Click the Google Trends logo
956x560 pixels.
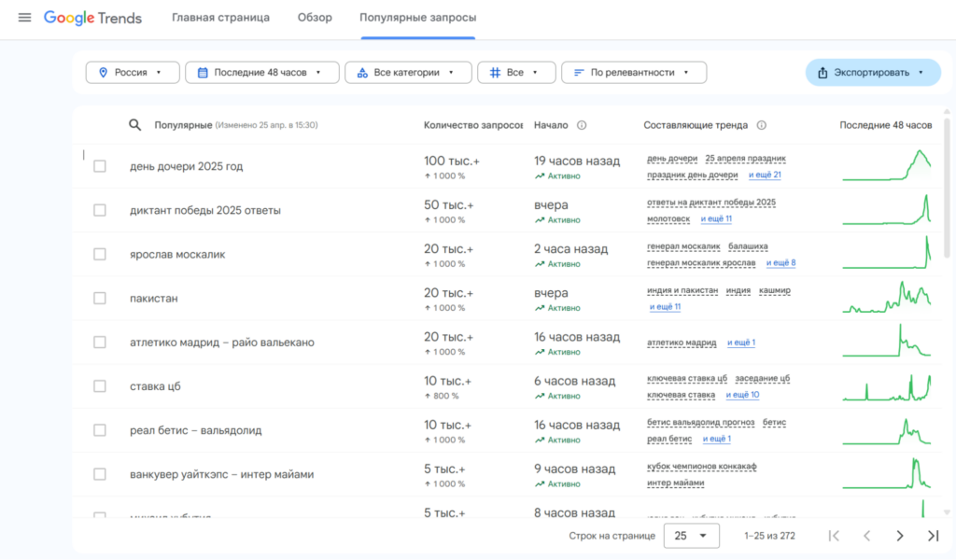[x=92, y=19]
